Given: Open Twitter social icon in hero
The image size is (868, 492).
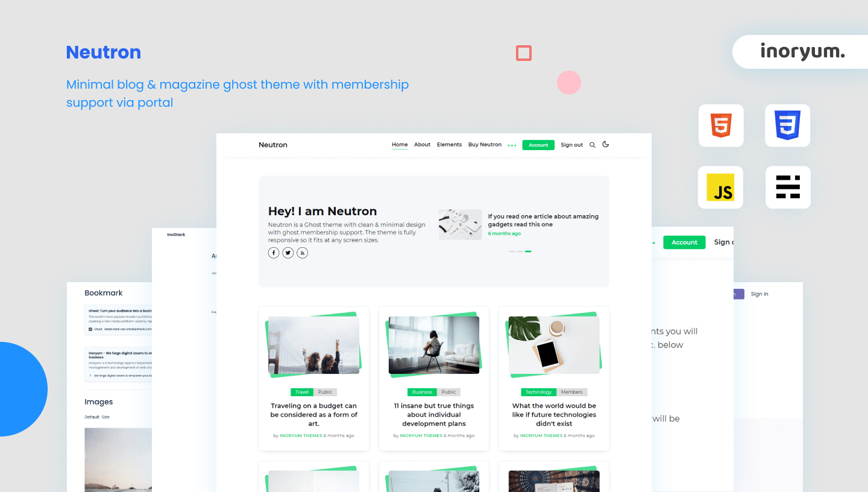Looking at the screenshot, I should point(288,253).
